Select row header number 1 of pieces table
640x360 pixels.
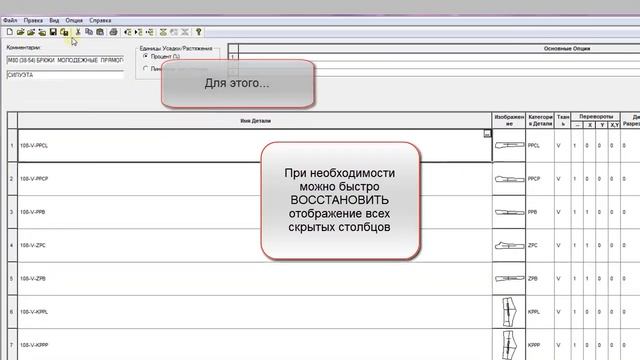click(x=12, y=146)
